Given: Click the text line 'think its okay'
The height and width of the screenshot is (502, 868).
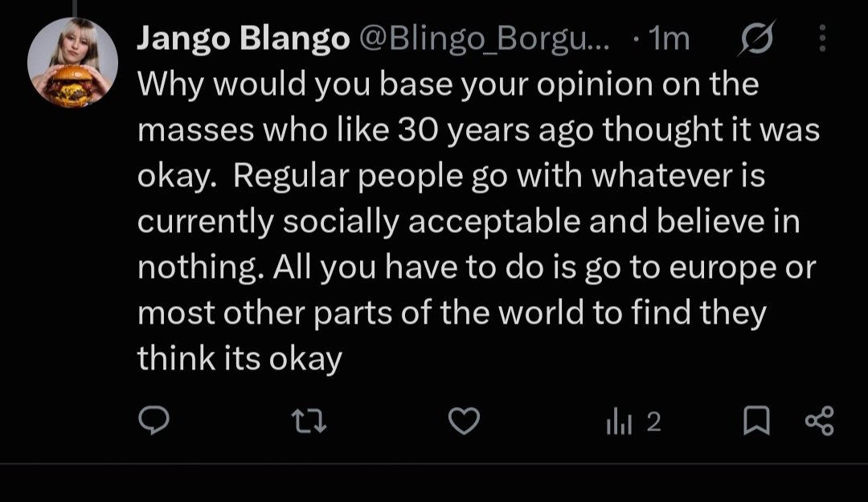Looking at the screenshot, I should point(240,359).
